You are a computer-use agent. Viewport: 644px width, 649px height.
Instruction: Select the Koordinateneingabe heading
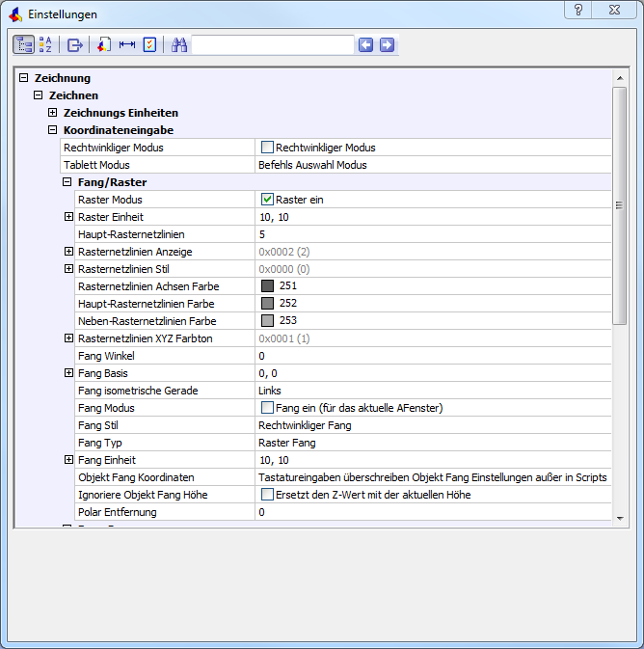(x=119, y=130)
